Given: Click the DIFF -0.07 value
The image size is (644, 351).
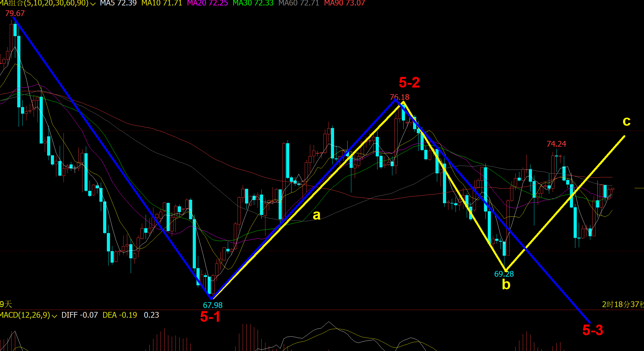Looking at the screenshot, I should [x=80, y=315].
